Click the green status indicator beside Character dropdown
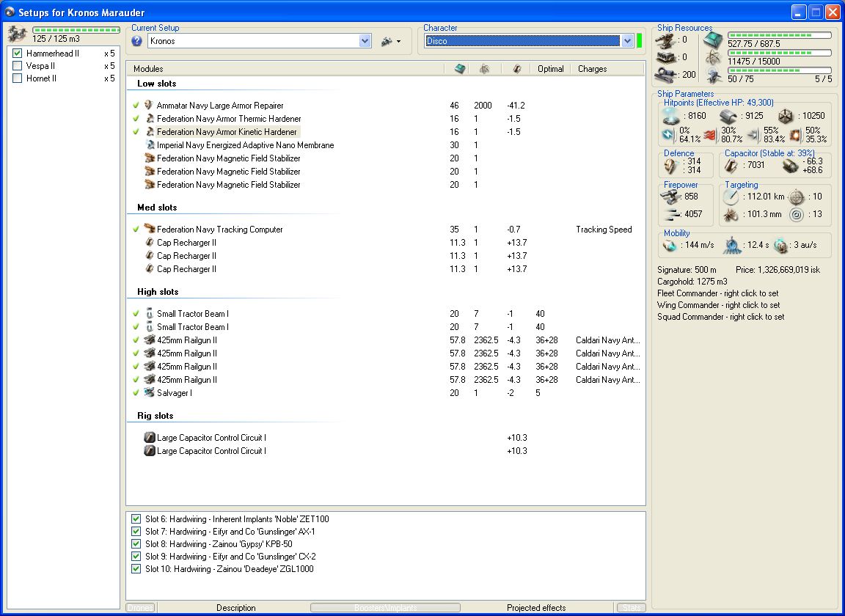This screenshot has width=845, height=616. (640, 41)
